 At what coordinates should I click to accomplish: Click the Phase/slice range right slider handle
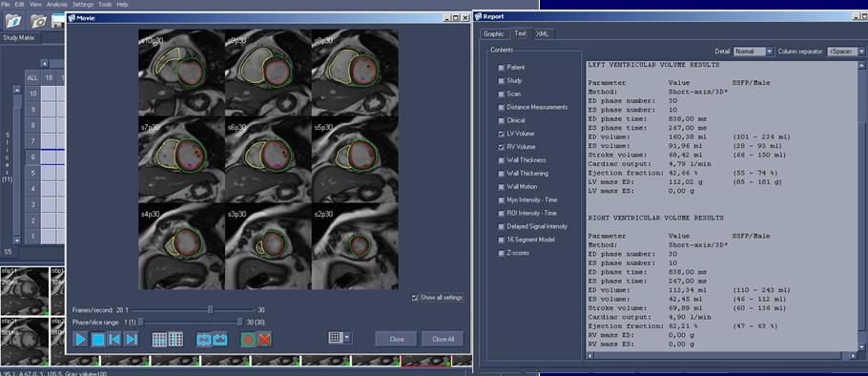click(239, 322)
